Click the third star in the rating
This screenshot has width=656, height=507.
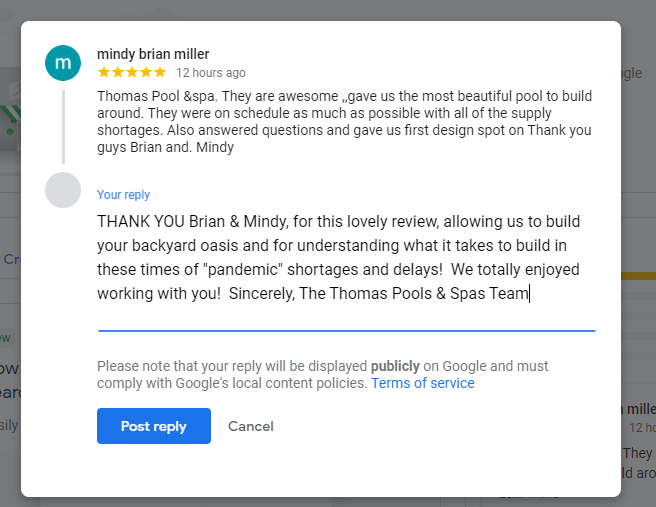point(132,73)
